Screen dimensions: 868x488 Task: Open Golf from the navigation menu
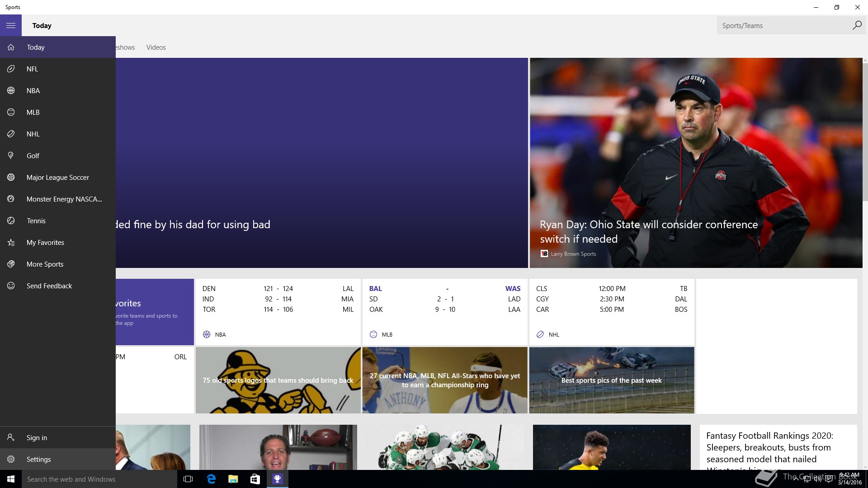(x=58, y=155)
